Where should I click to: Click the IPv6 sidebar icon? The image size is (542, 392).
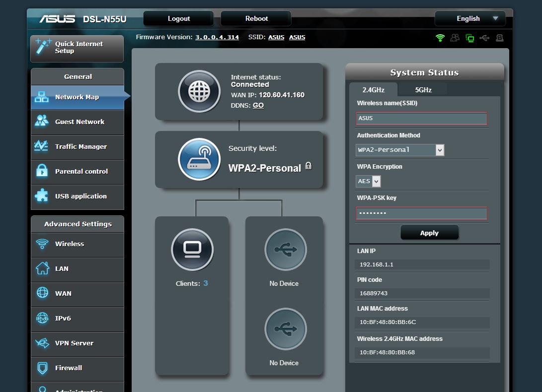coord(43,318)
